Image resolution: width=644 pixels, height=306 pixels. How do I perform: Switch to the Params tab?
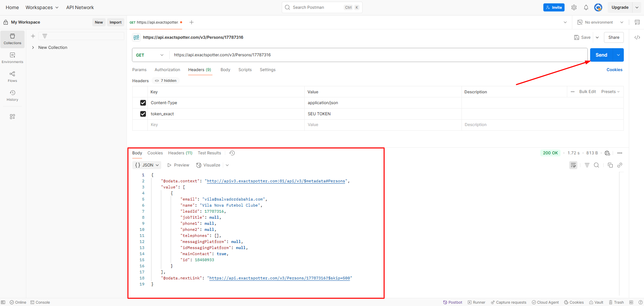coord(139,70)
